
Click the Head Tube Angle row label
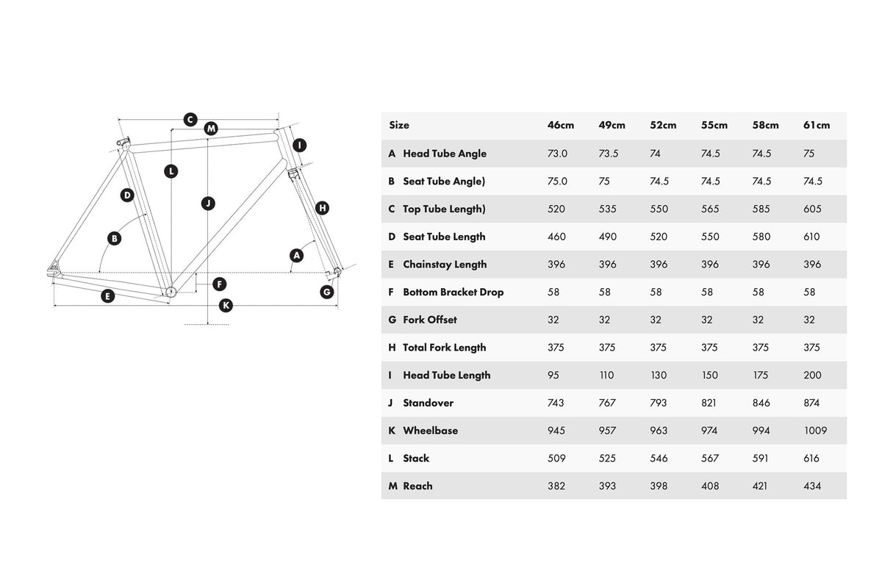pyautogui.click(x=444, y=154)
